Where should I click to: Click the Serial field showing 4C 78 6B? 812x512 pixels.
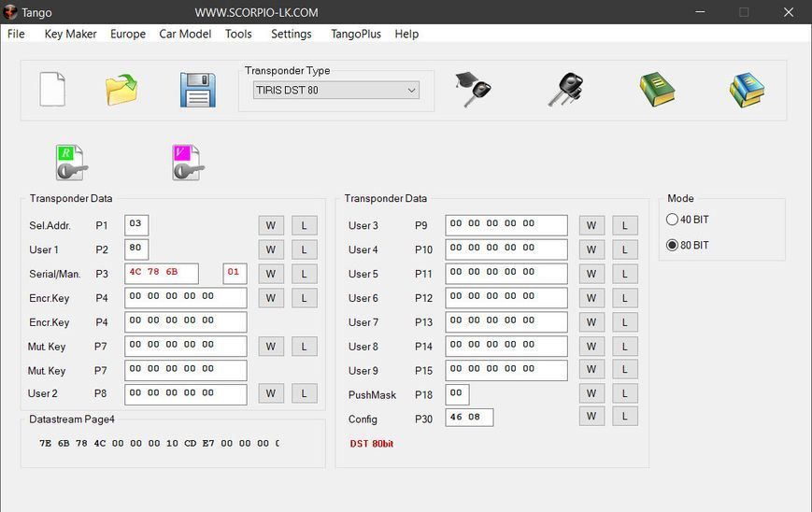tap(162, 274)
